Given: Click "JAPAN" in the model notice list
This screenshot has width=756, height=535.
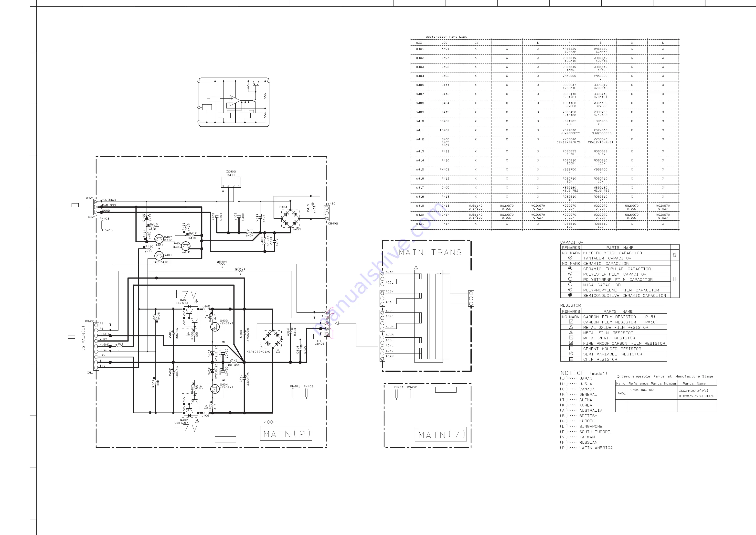Looking at the screenshot, I should [586, 378].
